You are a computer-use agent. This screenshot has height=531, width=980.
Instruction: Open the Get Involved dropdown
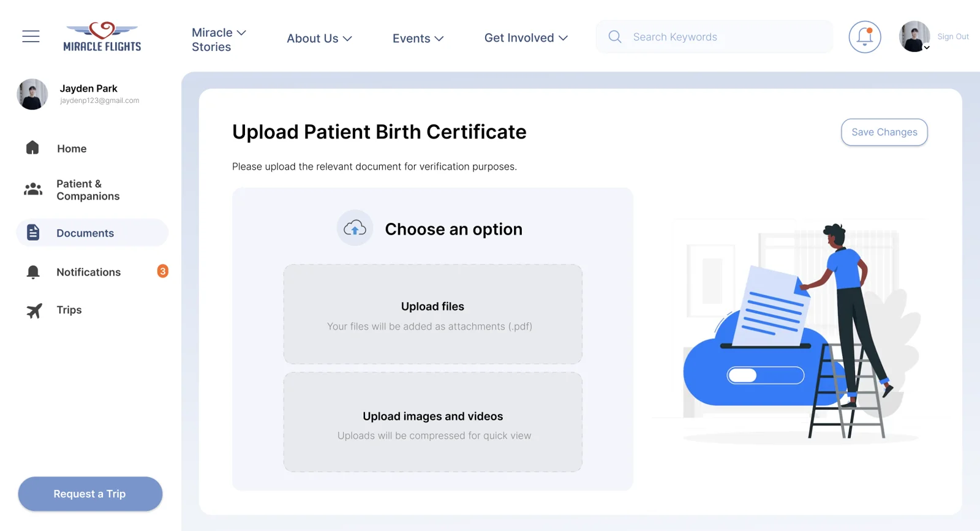526,38
